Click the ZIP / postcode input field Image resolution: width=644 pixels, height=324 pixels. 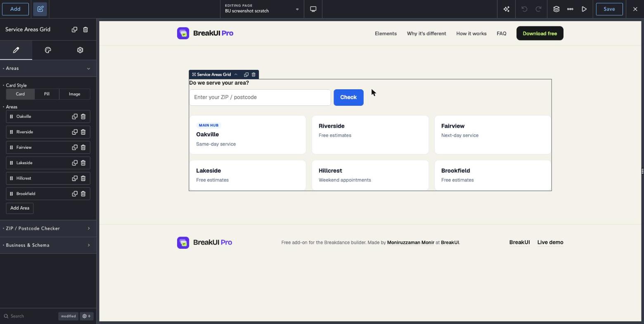click(260, 98)
